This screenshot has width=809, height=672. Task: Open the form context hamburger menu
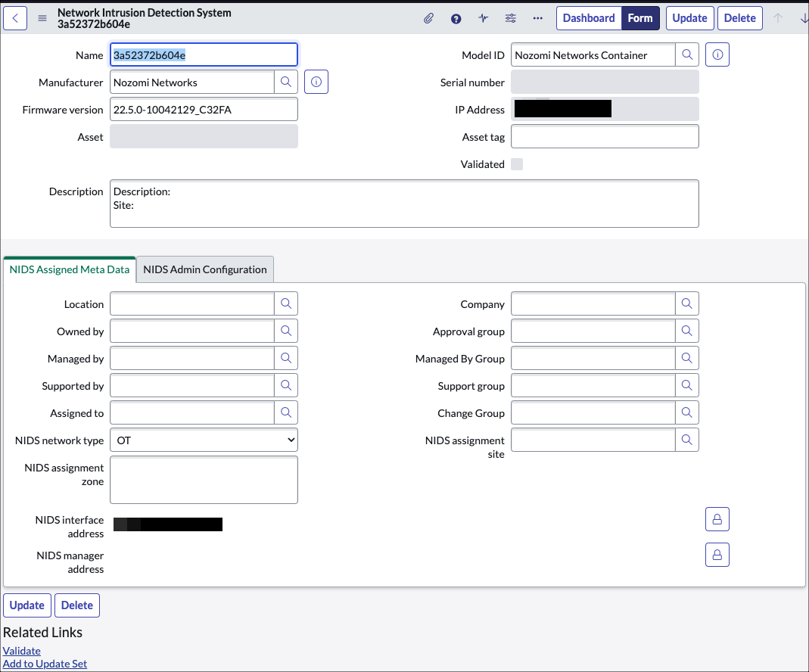coord(42,19)
